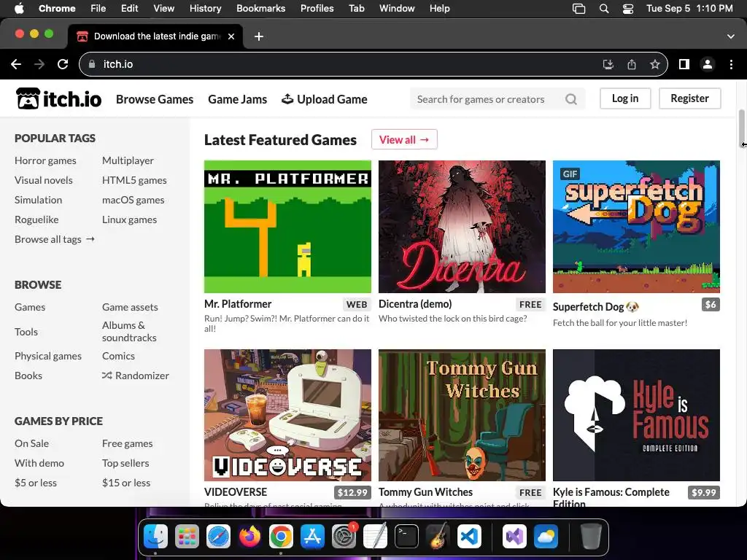The image size is (747, 560).
Task: Click Free games price filter
Action: (x=127, y=443)
